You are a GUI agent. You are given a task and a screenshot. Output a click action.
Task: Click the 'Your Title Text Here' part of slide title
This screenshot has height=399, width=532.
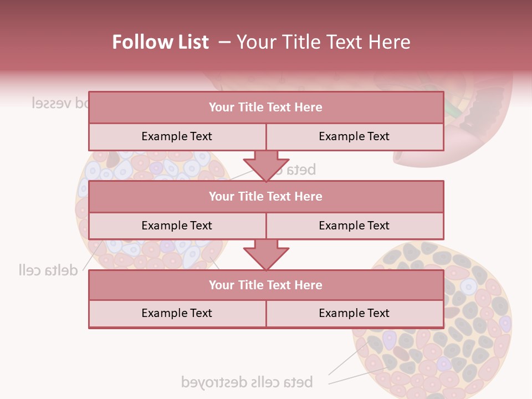[x=324, y=42]
